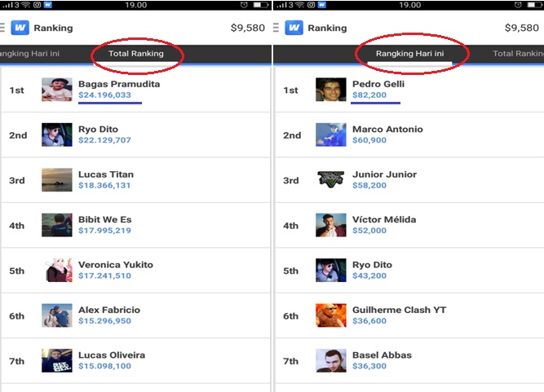
Task: Select the name Guilherme Clash YT
Action: click(x=399, y=310)
